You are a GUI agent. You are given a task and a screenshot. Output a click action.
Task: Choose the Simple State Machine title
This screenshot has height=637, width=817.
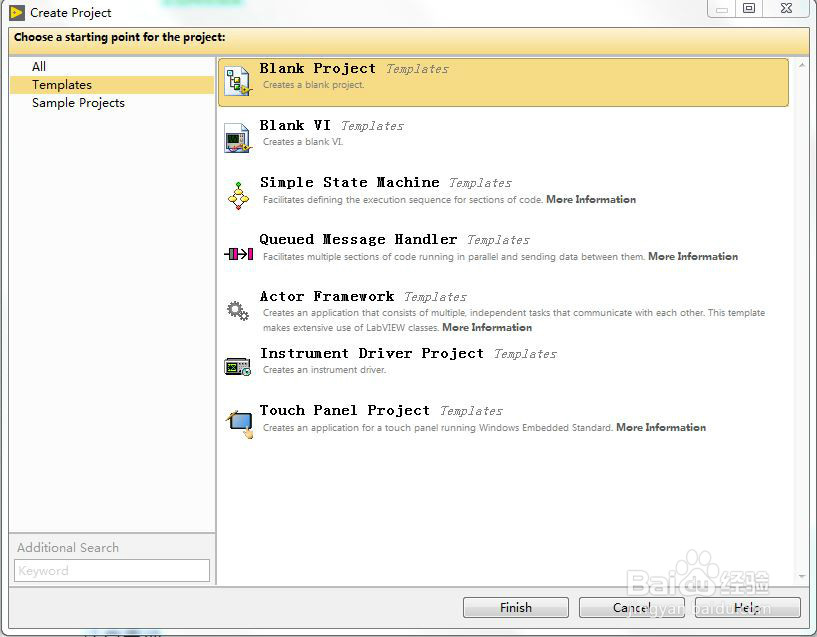point(350,182)
